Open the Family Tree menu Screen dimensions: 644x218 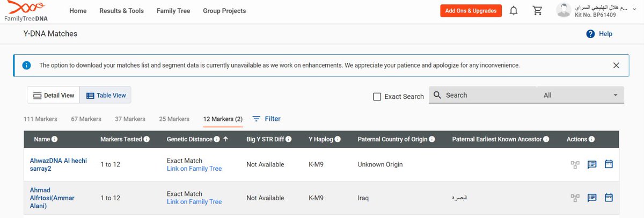point(173,11)
